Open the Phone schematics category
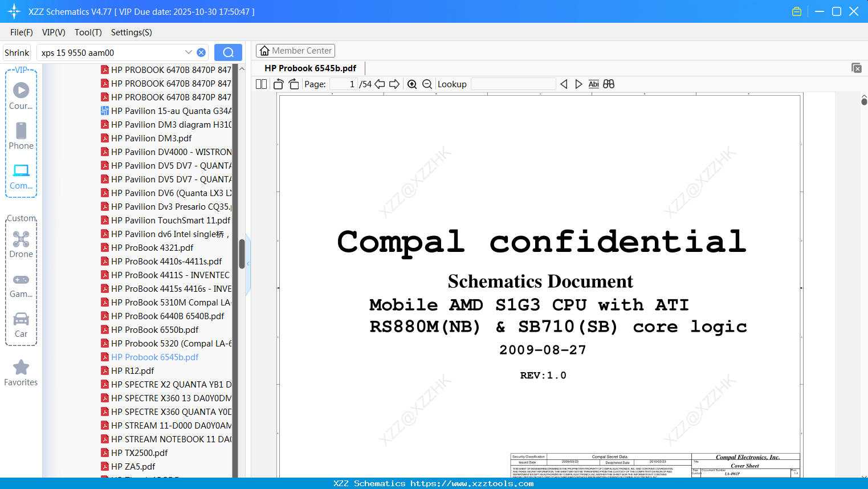This screenshot has width=868, height=489. pos(21,136)
